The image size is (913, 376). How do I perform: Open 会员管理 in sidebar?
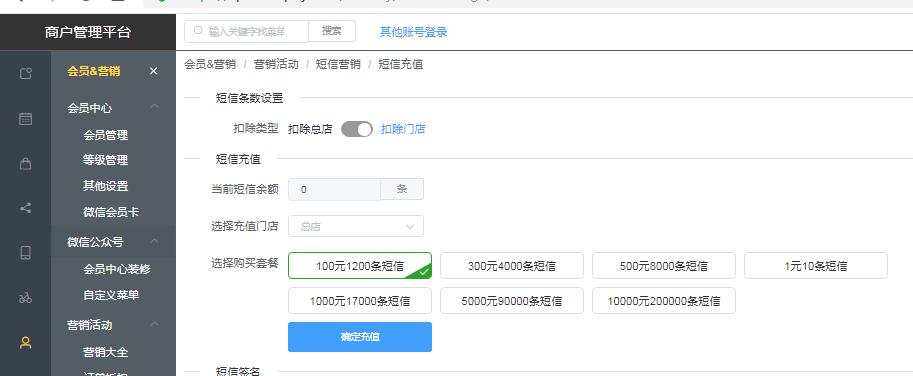pyautogui.click(x=105, y=135)
